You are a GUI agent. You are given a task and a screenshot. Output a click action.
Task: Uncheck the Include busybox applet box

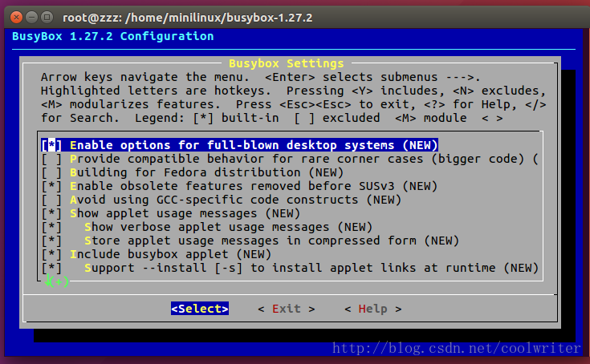tap(51, 254)
